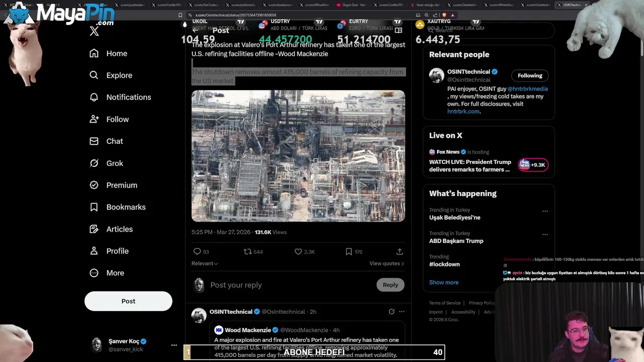Click the X logo in sidebar
Image resolution: width=644 pixels, height=362 pixels.
(94, 31)
